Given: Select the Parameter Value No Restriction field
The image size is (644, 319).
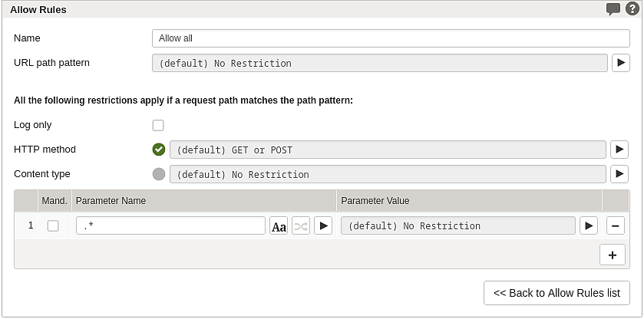Looking at the screenshot, I should coord(458,225).
